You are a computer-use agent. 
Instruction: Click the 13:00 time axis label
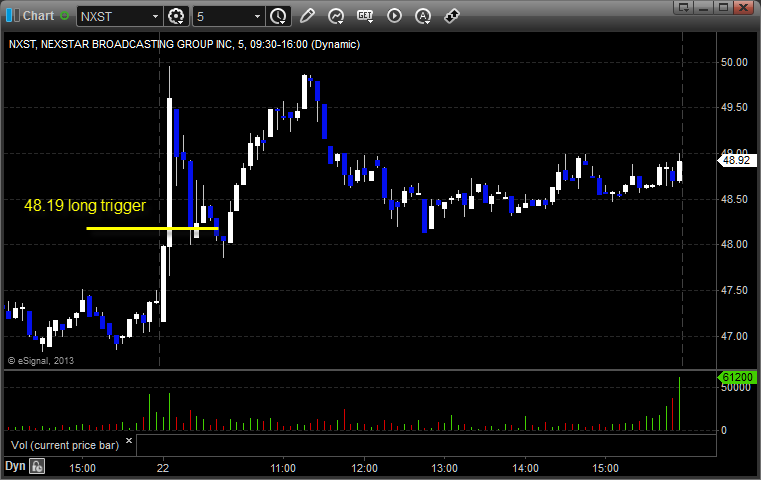[x=445, y=468]
